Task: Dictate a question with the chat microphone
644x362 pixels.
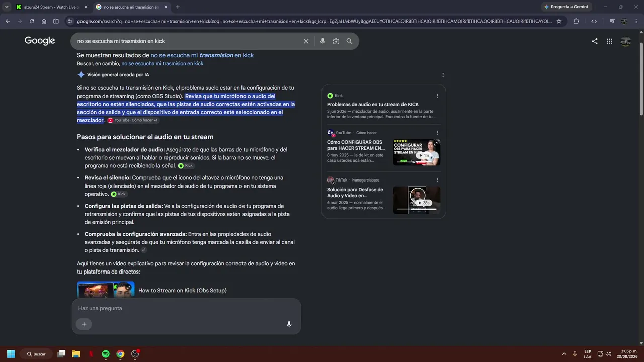Action: [x=289, y=324]
